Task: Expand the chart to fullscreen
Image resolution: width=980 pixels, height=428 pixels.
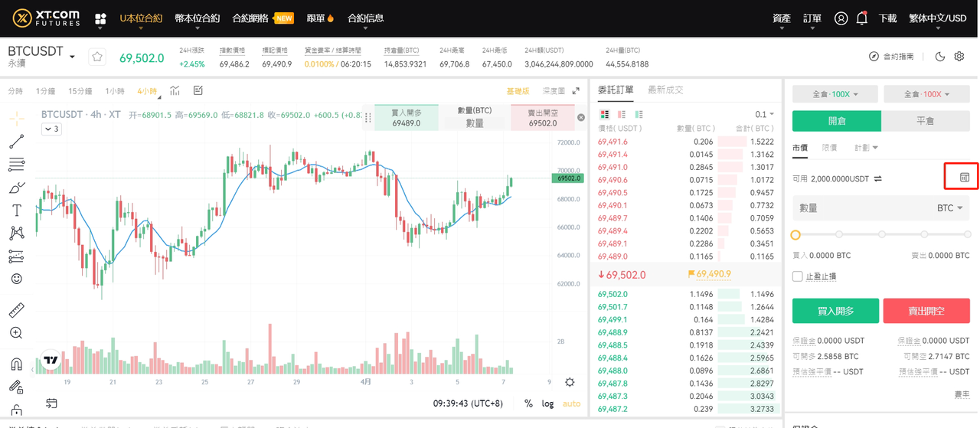Action: point(576,91)
